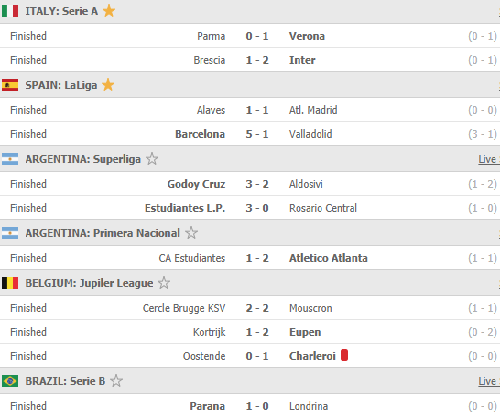Screen dimensions: 500x417
Task: Select the BELGIUM: Jupiler League header
Action: (89, 283)
